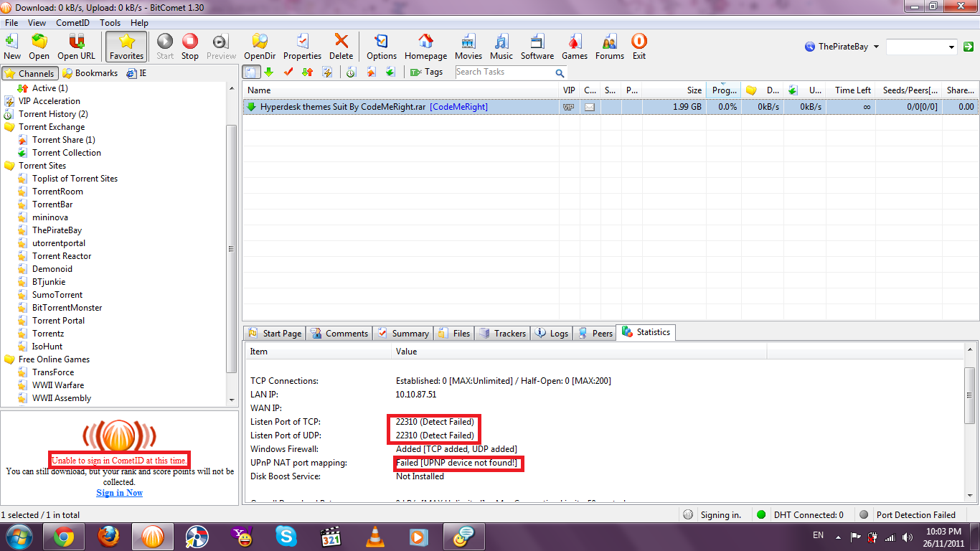This screenshot has height=551, width=980.
Task: Click the Sign in Now link
Action: [x=119, y=493]
